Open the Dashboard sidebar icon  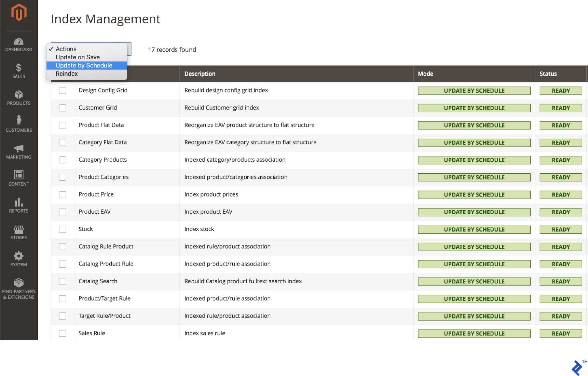click(x=19, y=42)
